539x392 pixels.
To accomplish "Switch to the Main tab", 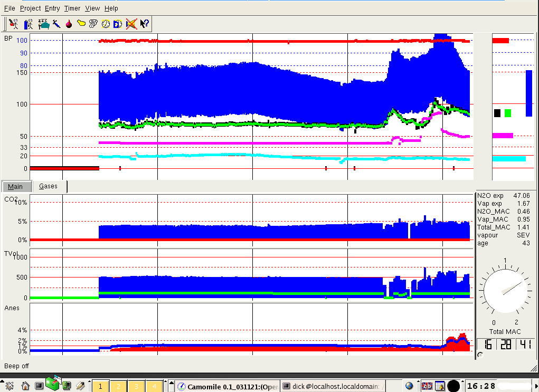I will 15,186.
